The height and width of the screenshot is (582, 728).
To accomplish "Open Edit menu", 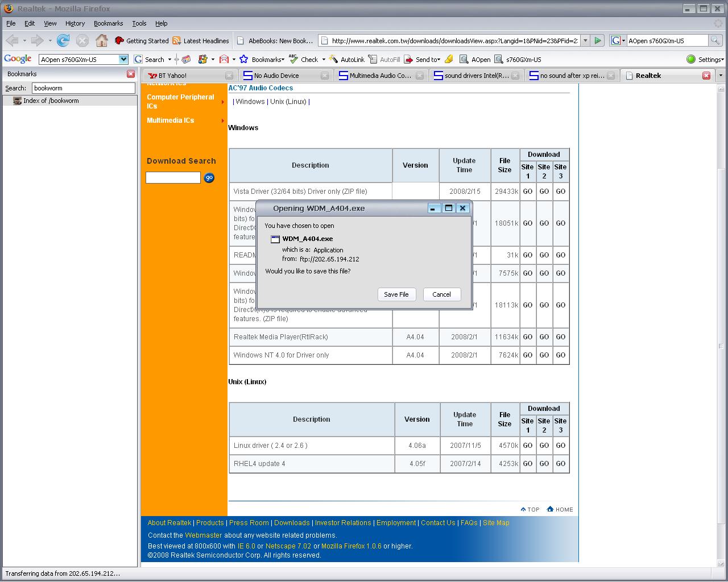I will 30,23.
